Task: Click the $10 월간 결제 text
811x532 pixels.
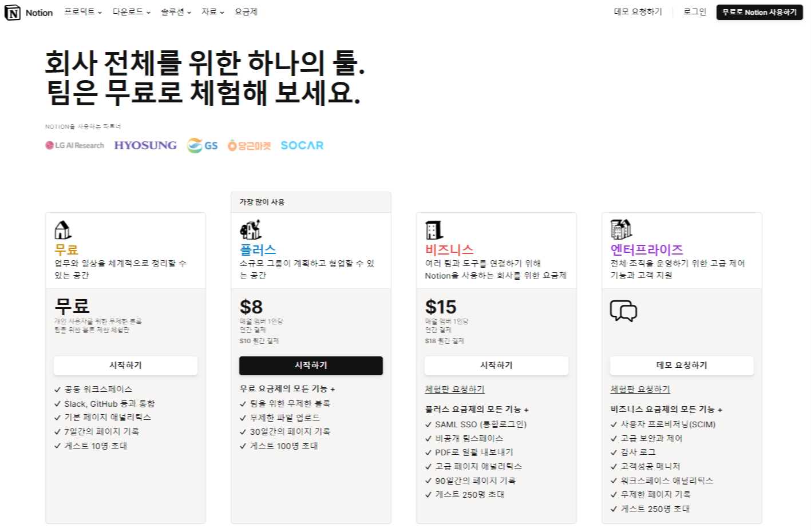Action: tap(259, 341)
